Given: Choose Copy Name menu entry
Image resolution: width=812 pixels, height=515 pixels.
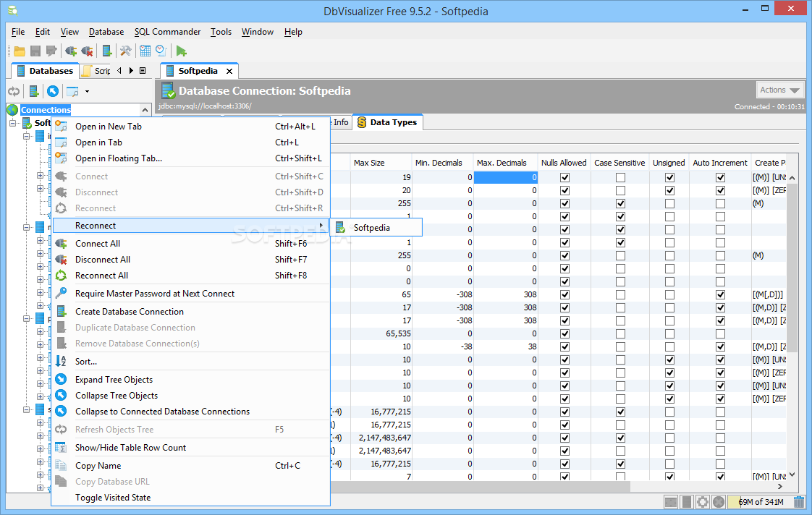Looking at the screenshot, I should coord(190,466).
